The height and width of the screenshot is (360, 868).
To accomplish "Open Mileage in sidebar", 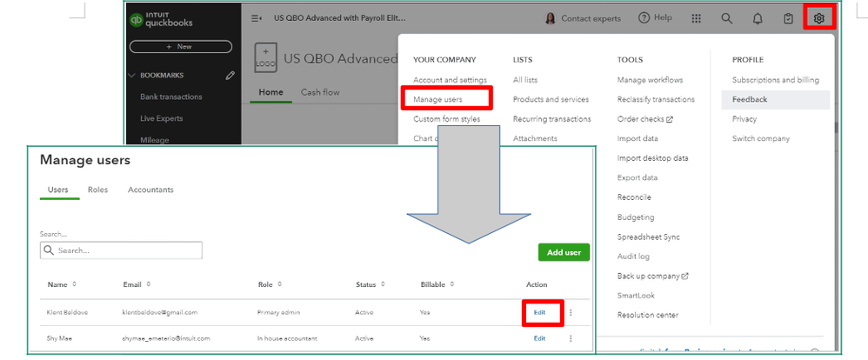I will click(x=155, y=140).
